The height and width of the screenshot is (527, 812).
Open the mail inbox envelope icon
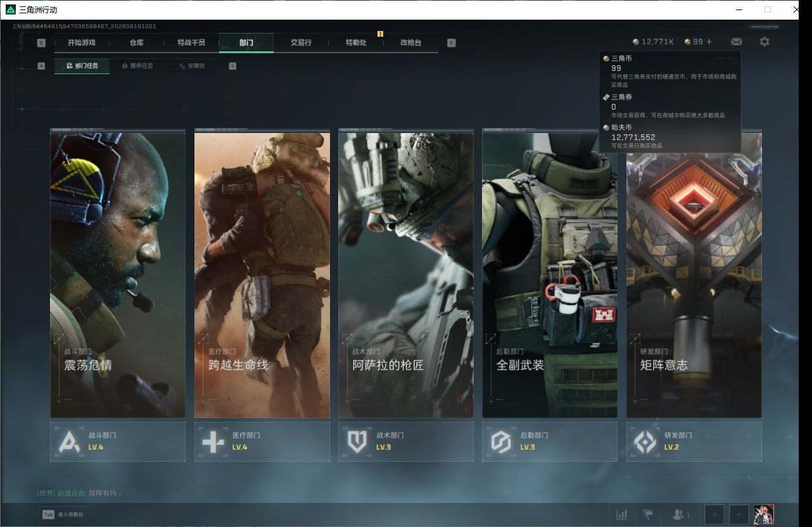click(737, 42)
